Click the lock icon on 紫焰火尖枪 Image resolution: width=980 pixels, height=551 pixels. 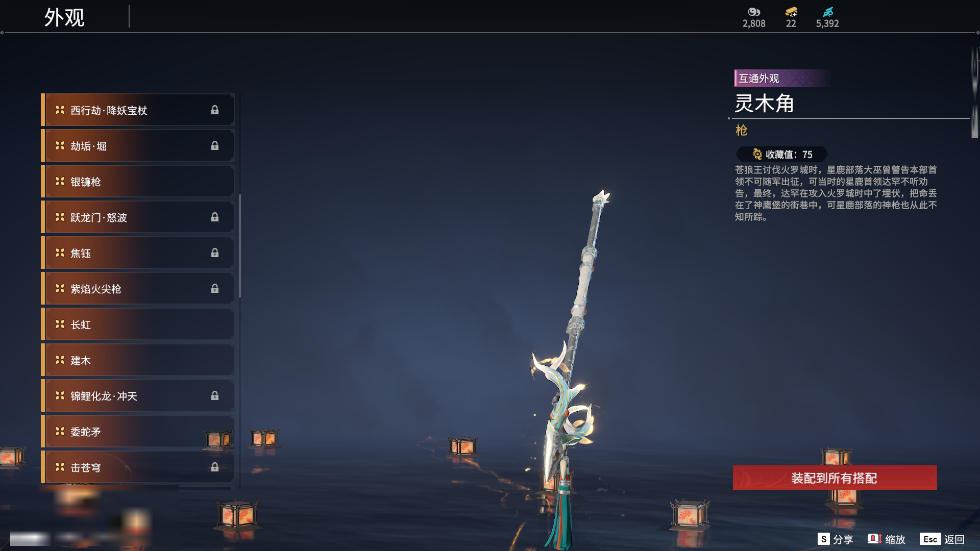click(x=215, y=289)
